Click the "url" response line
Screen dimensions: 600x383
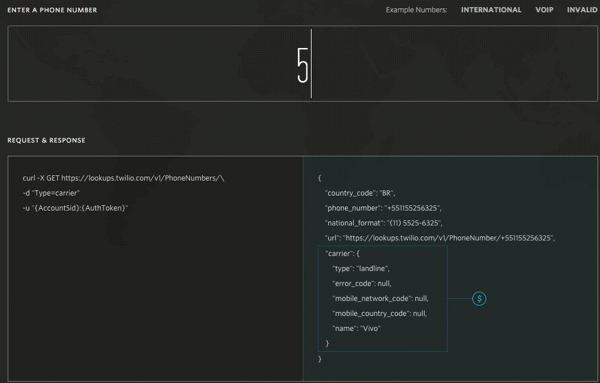440,238
